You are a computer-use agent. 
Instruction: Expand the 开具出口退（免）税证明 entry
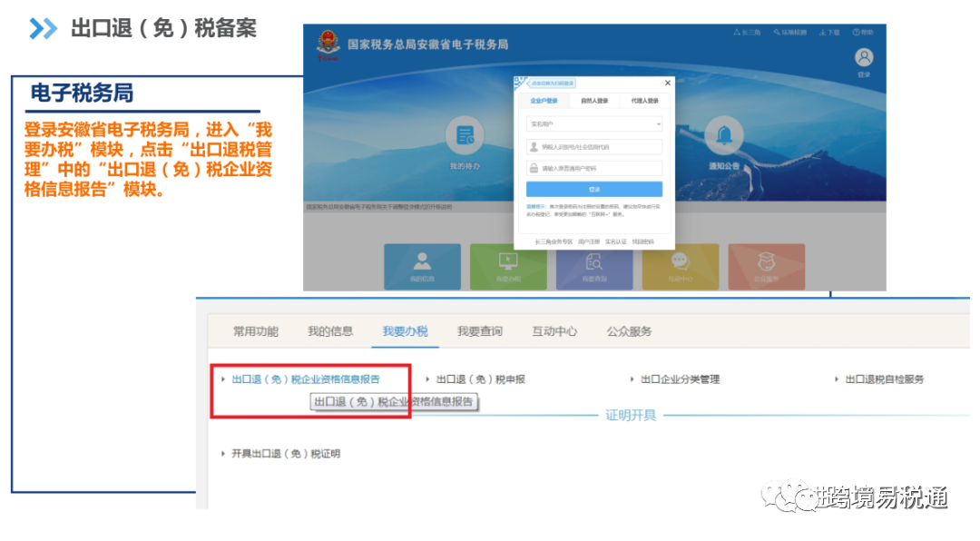pos(286,453)
